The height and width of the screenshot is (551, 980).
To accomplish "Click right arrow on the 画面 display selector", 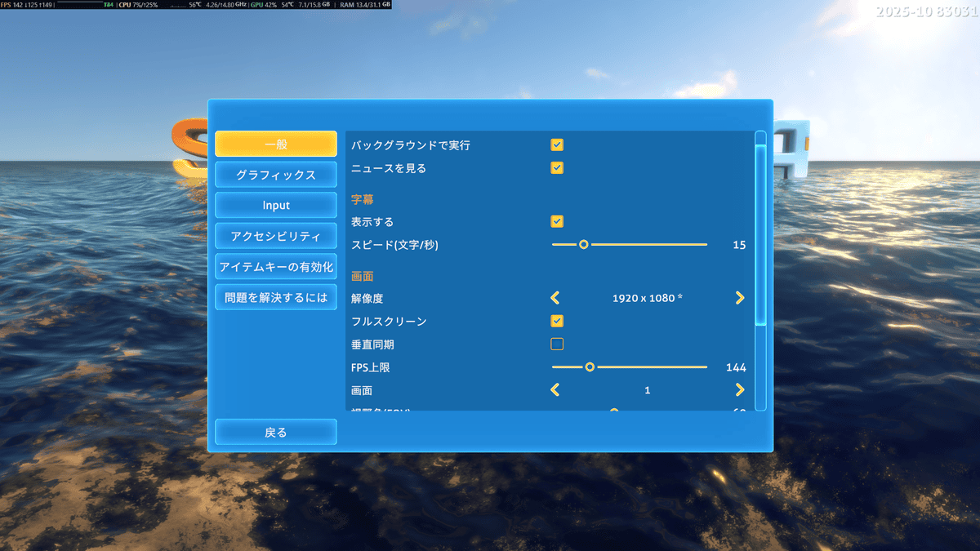I will point(740,390).
